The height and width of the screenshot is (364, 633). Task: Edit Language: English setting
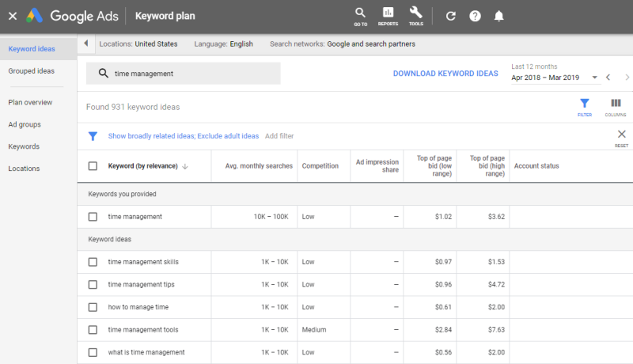(x=223, y=44)
